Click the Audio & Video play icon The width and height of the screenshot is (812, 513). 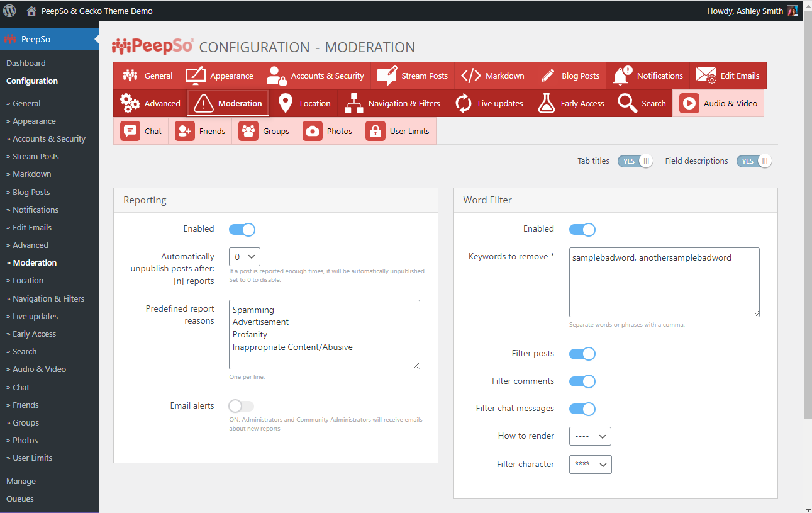click(689, 103)
